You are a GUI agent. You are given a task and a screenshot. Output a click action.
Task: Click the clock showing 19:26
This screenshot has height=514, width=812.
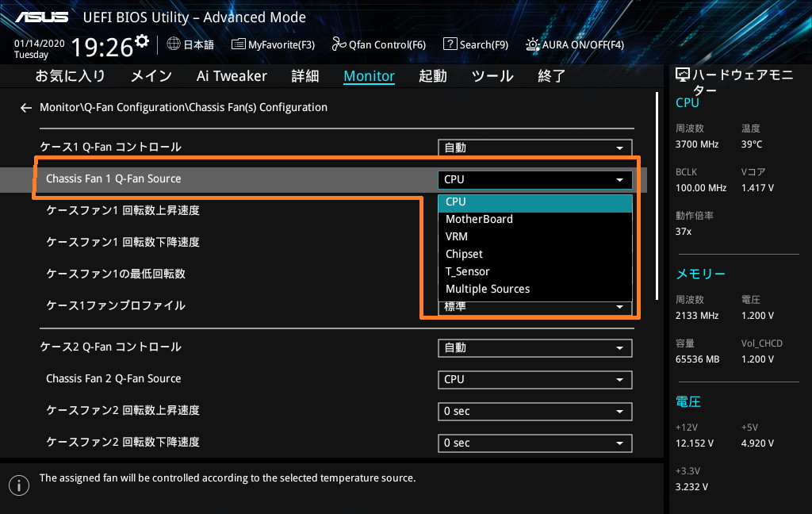[102, 47]
